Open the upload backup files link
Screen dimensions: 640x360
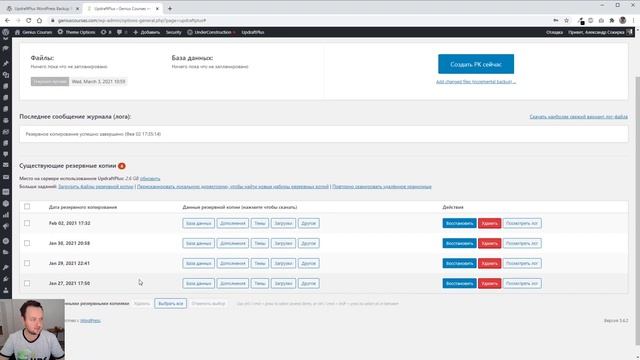[96, 187]
